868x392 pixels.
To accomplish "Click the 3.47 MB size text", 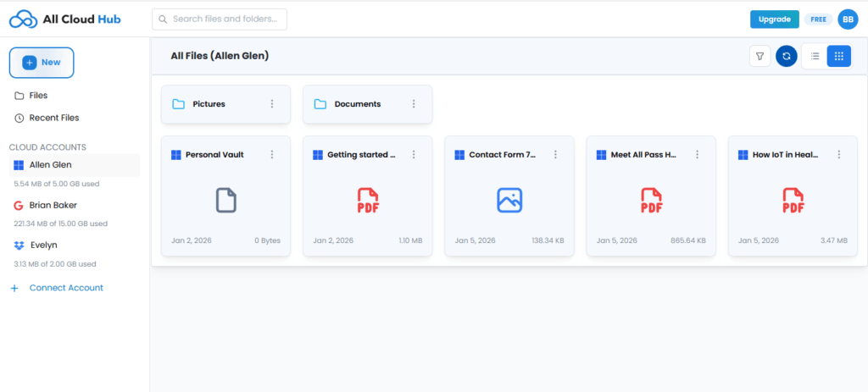I will pos(834,240).
